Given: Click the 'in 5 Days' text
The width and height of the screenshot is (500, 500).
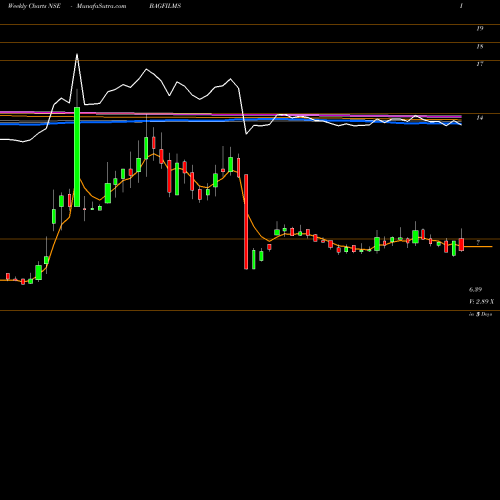Looking at the screenshot, I should (x=480, y=314).
